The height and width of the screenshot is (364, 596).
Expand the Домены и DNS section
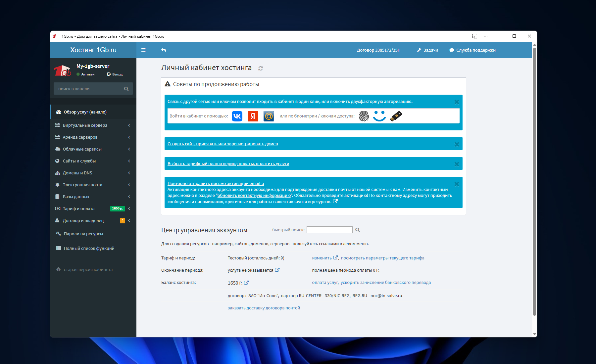click(77, 173)
